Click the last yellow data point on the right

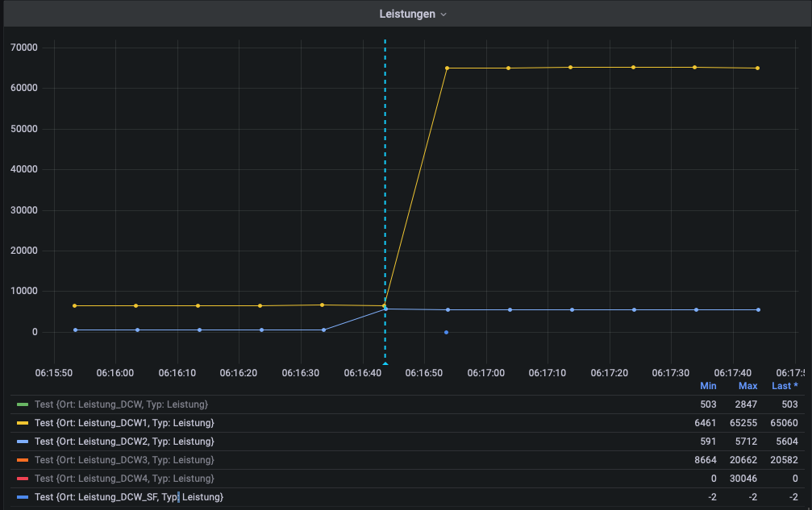click(x=757, y=68)
